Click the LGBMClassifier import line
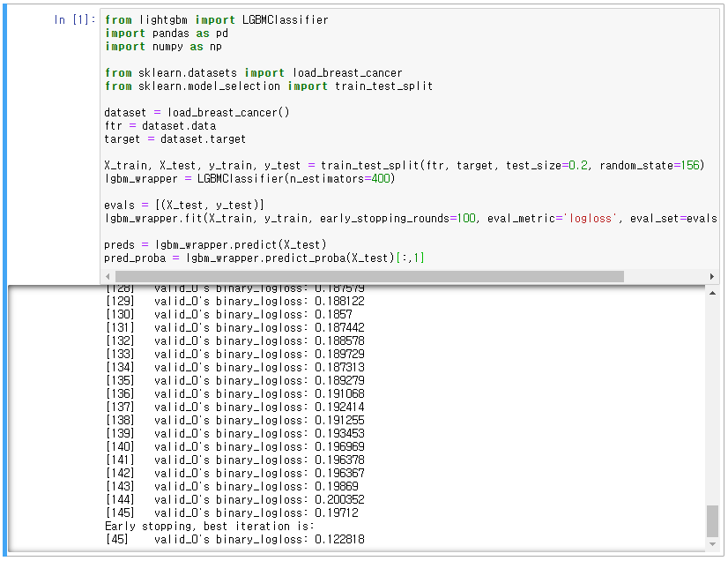Image resolution: width=728 pixels, height=561 pixels. pos(216,20)
